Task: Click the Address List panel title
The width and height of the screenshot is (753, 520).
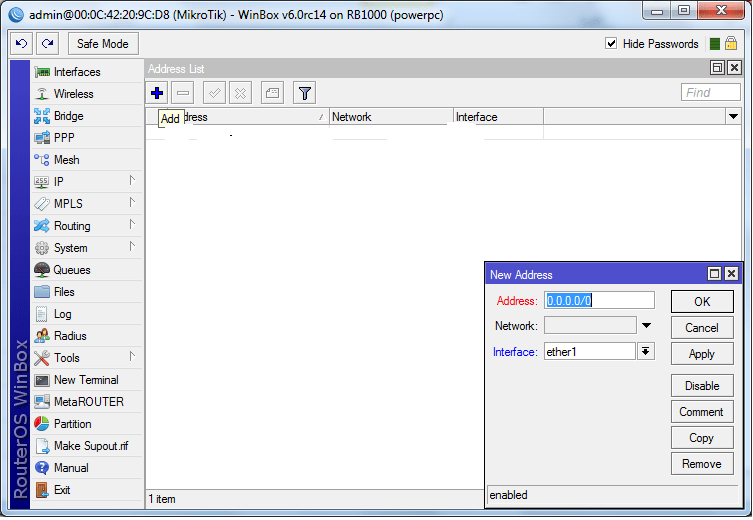Action: click(x=176, y=69)
